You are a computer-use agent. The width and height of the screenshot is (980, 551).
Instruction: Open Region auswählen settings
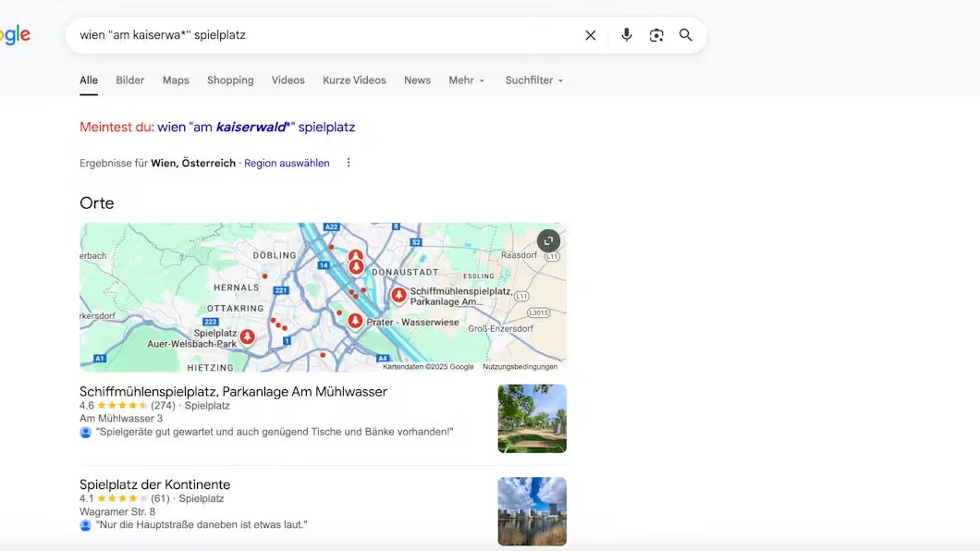(287, 163)
